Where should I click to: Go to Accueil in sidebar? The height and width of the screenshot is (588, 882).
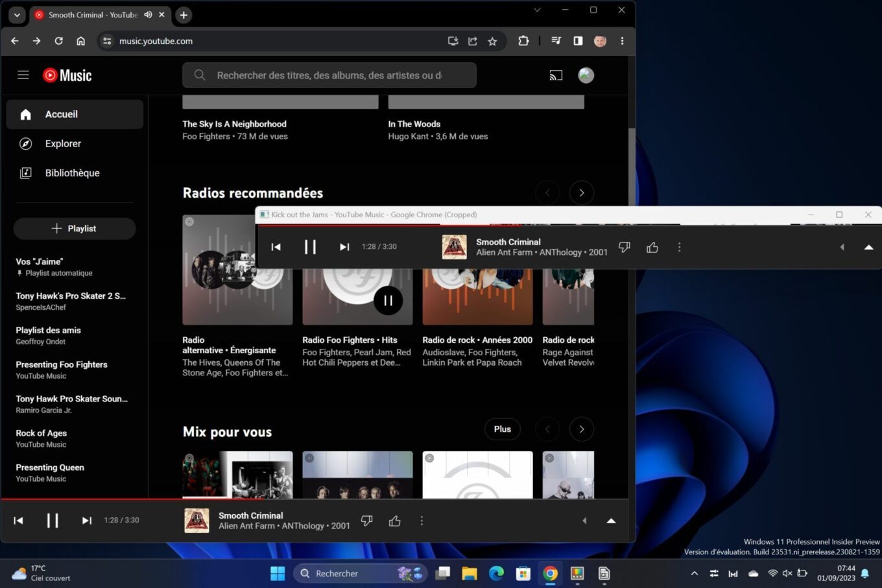75,114
